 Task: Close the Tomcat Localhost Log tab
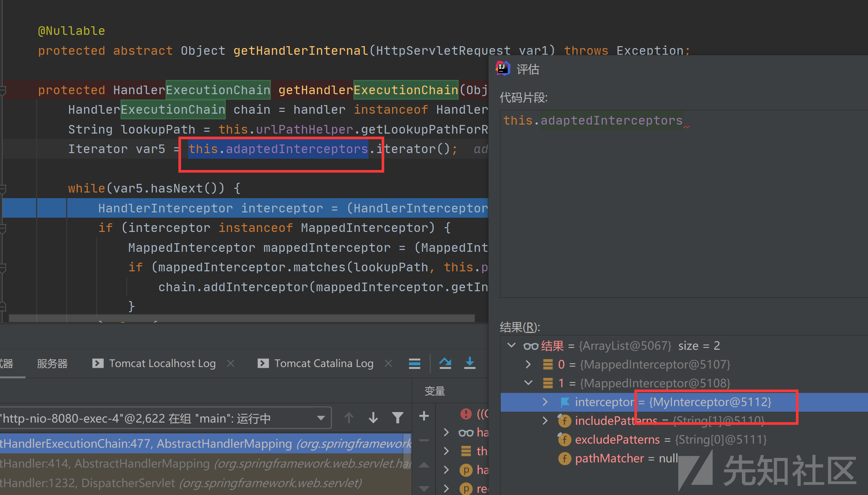[231, 363]
